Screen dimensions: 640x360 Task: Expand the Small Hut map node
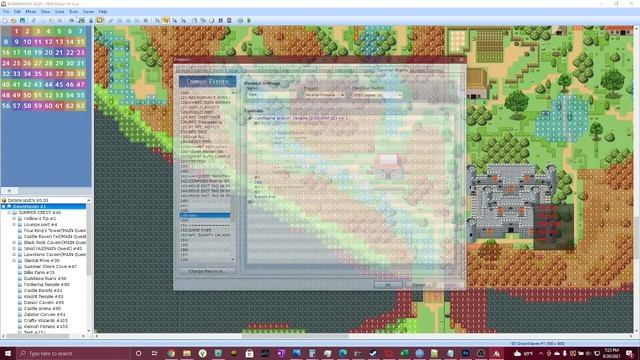(x=14, y=249)
